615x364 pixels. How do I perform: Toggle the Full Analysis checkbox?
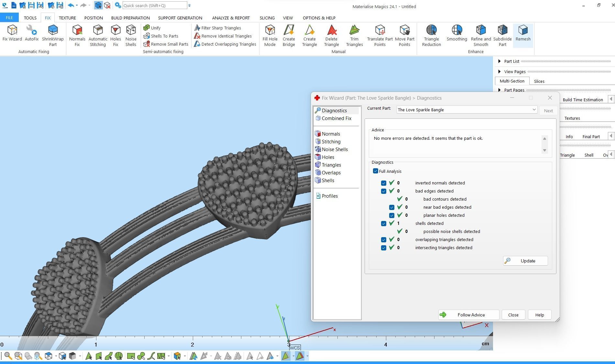coord(375,171)
